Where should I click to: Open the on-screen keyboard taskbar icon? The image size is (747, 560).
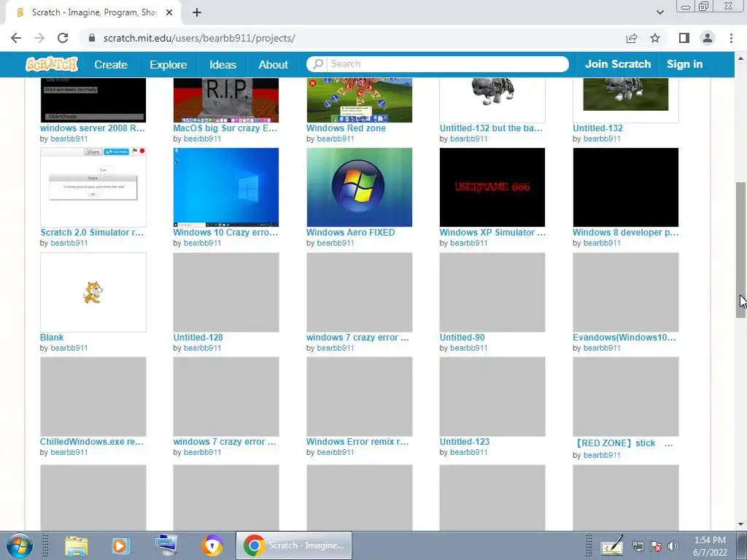click(x=166, y=545)
